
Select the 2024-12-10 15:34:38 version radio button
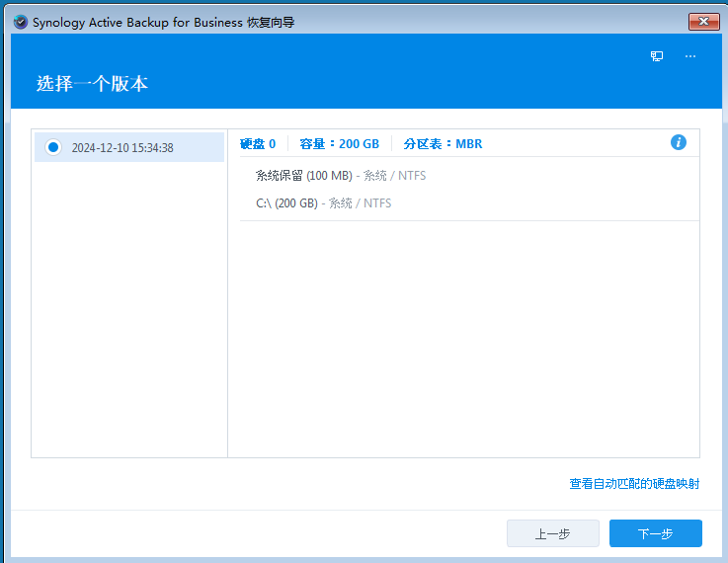tap(53, 147)
